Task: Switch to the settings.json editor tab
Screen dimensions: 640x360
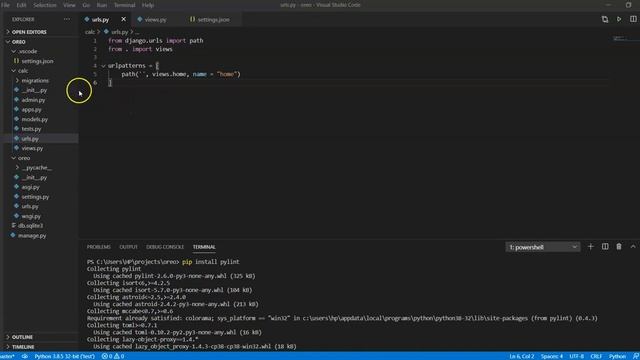Action: [x=213, y=20]
